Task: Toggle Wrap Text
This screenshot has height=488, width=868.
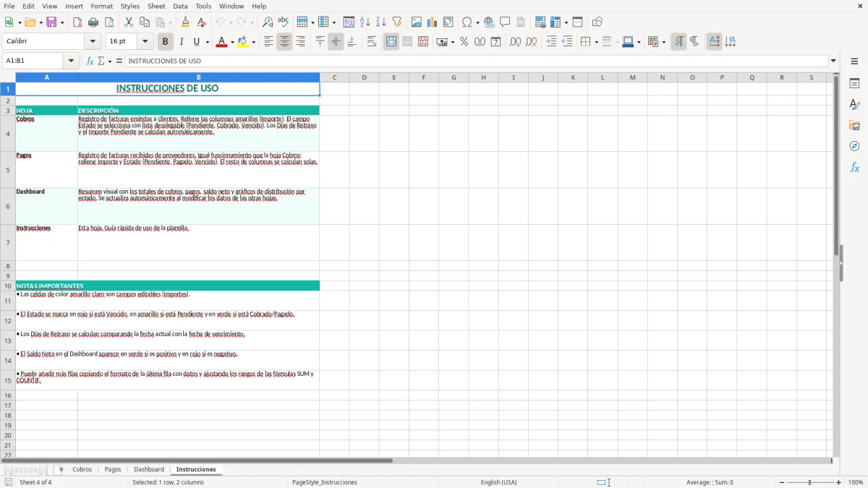Action: tap(372, 42)
